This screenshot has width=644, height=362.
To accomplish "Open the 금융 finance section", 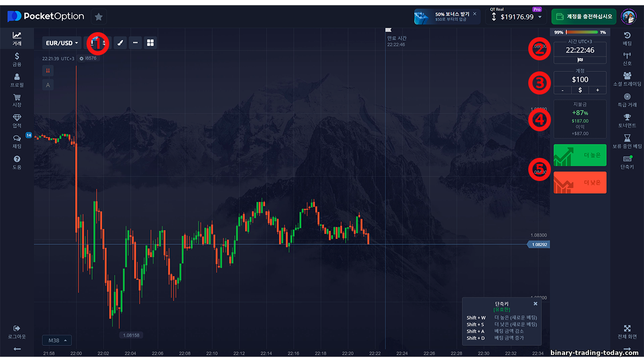I will (17, 60).
